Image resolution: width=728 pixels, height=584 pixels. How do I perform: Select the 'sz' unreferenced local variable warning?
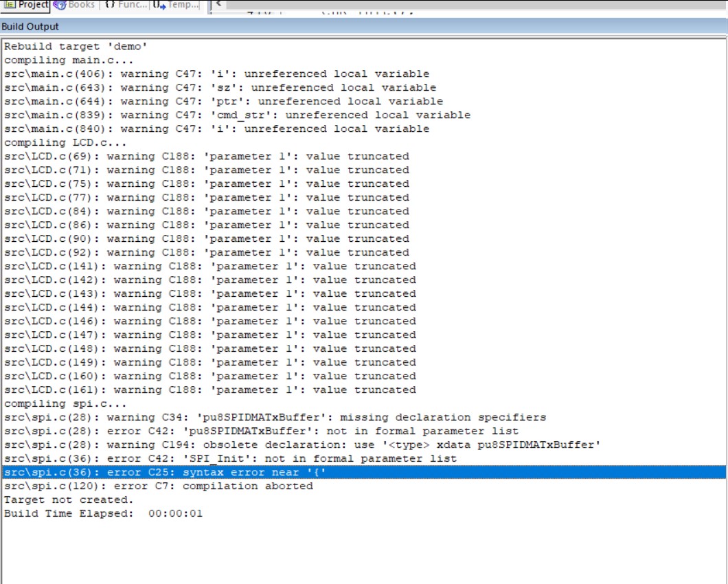(220, 87)
